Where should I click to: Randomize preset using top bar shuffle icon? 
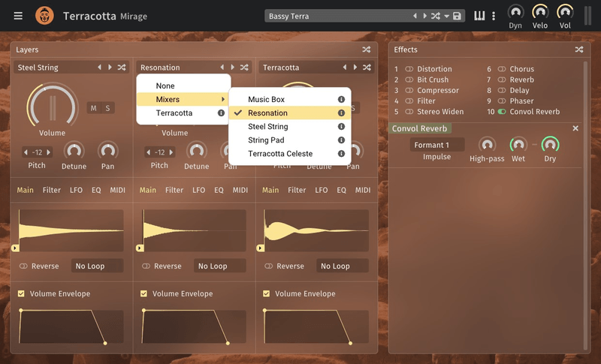tap(436, 16)
